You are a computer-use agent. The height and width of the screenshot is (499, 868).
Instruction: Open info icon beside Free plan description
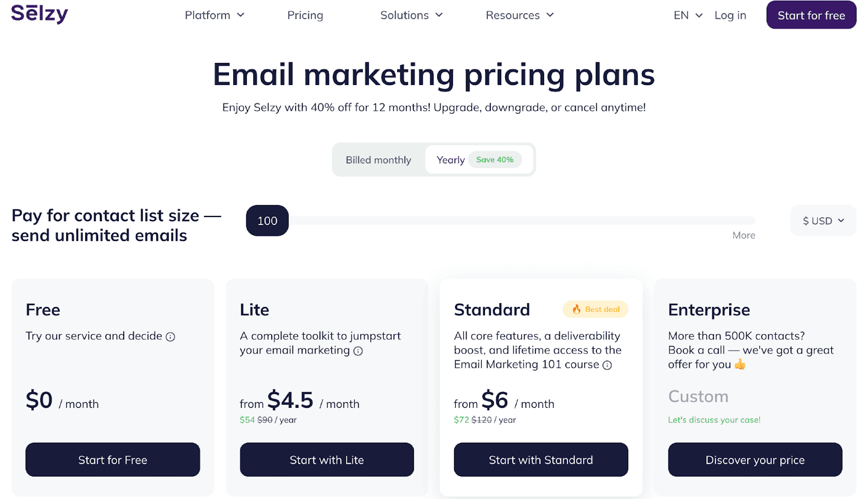170,337
